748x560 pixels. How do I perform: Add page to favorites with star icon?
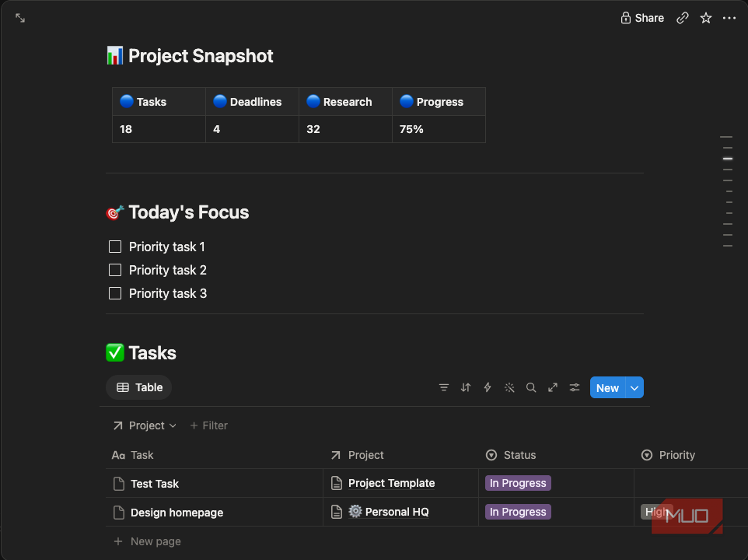(x=706, y=18)
